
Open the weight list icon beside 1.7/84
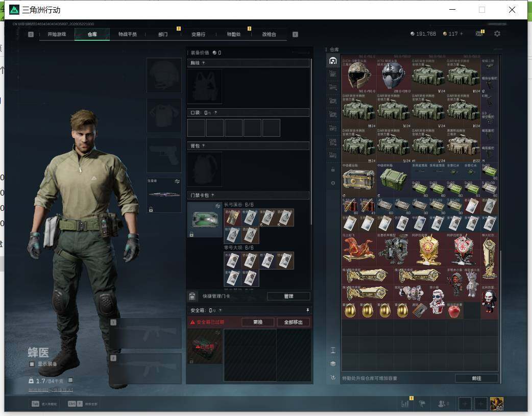(70, 380)
